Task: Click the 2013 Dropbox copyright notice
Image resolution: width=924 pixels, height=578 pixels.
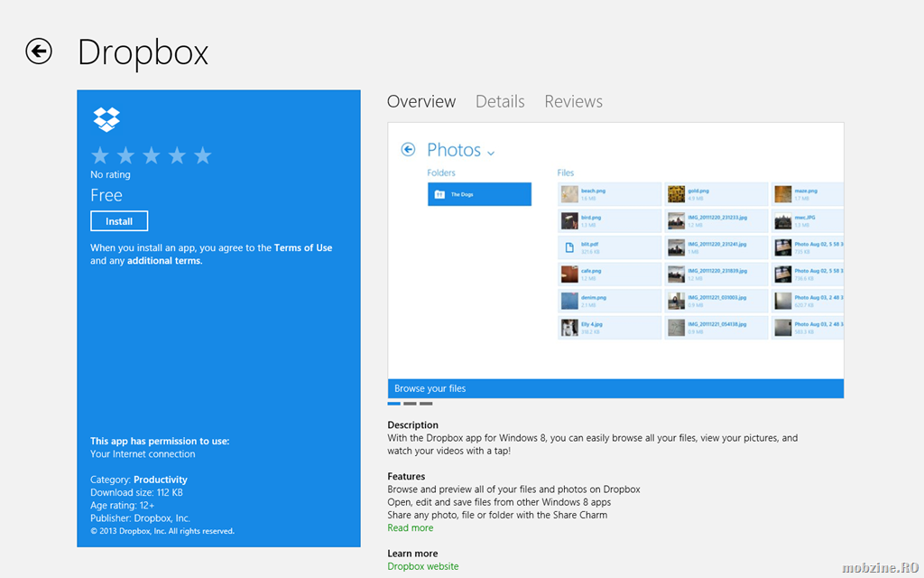Action: click(x=162, y=531)
